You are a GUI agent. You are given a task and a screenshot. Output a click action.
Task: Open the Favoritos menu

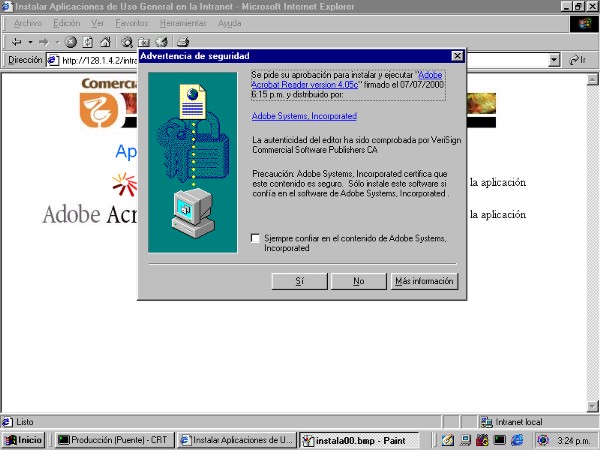point(131,22)
